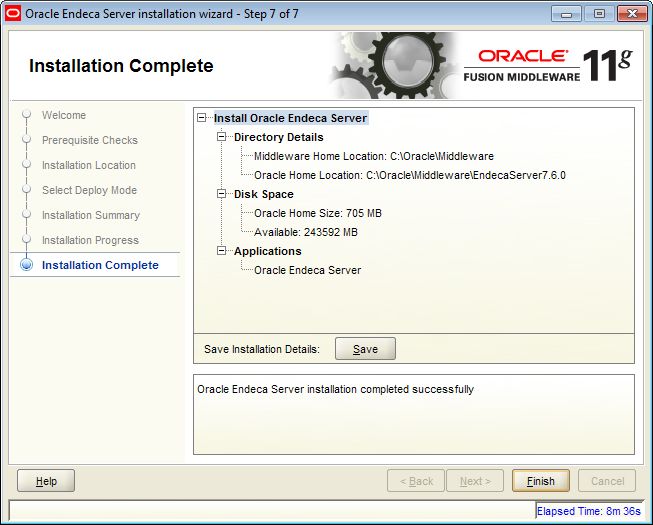Select the Applications tree label
653x525 pixels.
(267, 251)
